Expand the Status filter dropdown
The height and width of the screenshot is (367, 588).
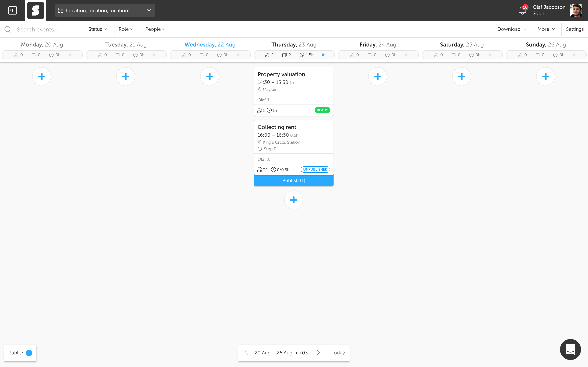(98, 29)
